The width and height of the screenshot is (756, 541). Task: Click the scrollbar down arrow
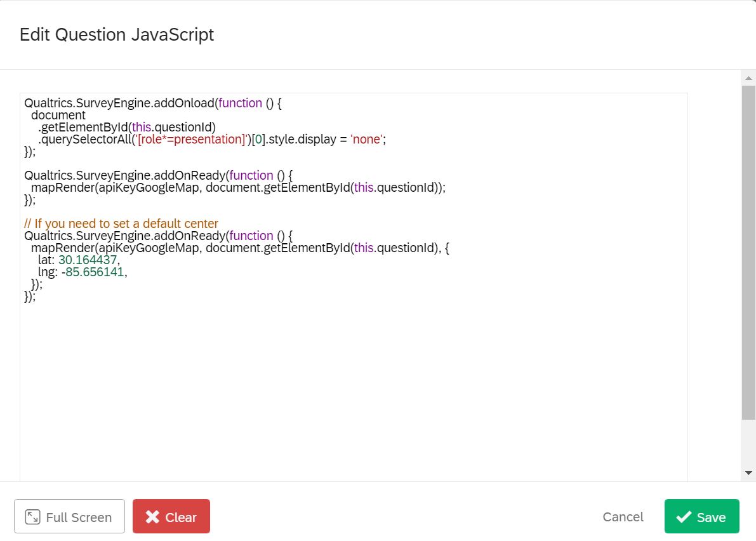[x=748, y=472]
